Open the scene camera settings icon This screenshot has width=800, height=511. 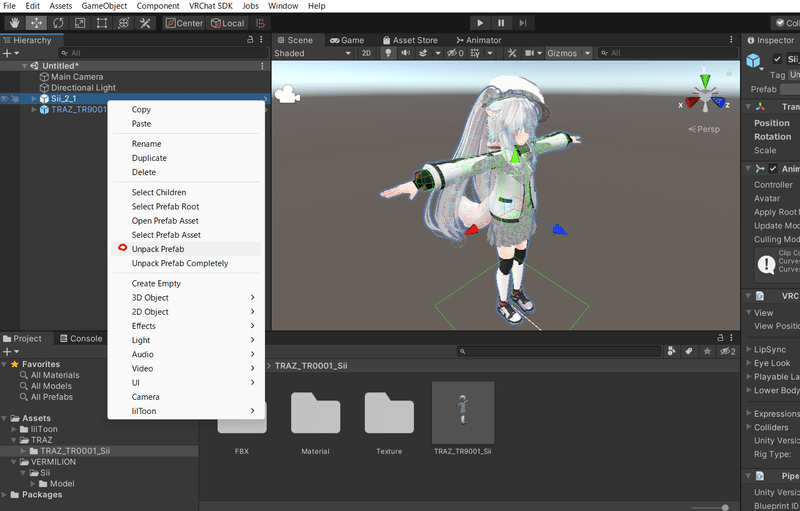[530, 53]
